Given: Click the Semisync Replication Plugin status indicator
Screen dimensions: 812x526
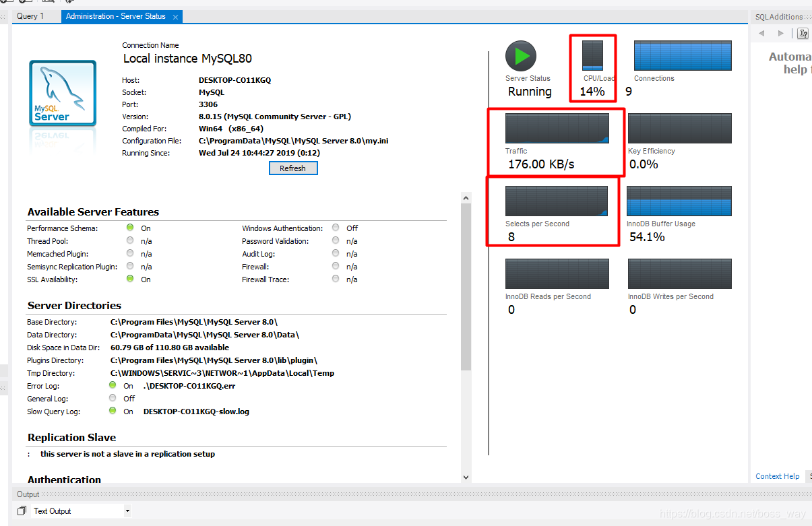Looking at the screenshot, I should pos(130,267).
